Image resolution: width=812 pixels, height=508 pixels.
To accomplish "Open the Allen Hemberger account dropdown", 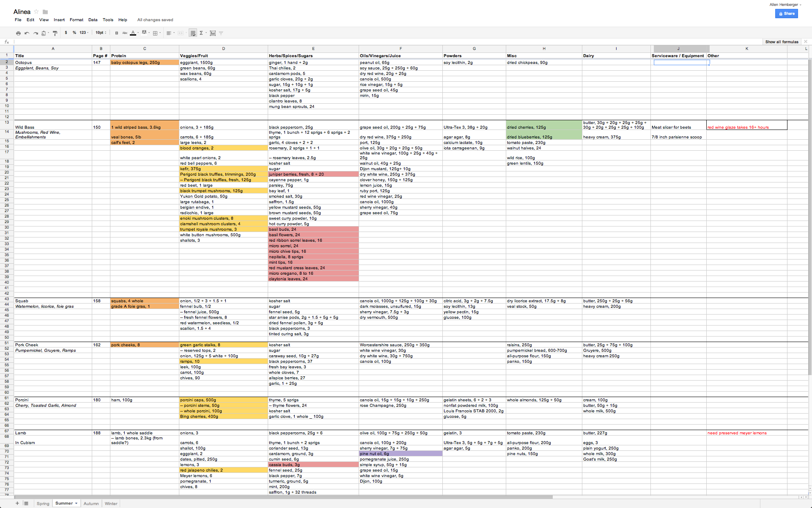I will 785,5.
